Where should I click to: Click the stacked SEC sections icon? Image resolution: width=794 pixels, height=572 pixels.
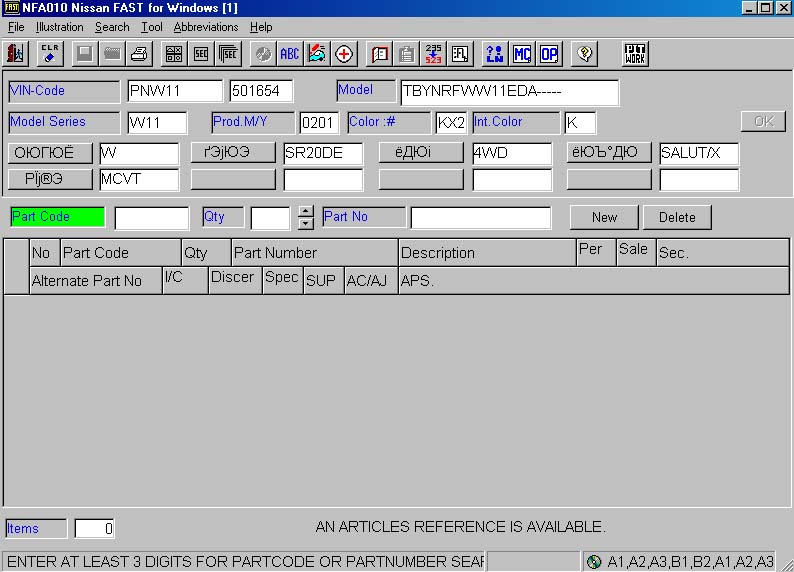tap(228, 54)
